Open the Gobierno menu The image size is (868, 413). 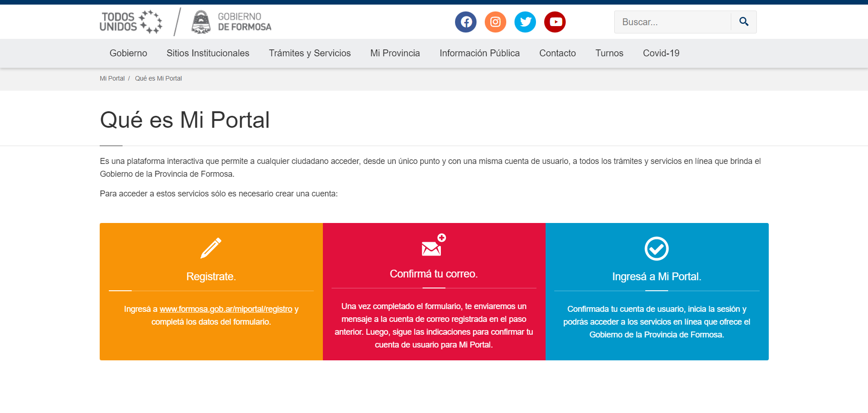click(x=129, y=53)
